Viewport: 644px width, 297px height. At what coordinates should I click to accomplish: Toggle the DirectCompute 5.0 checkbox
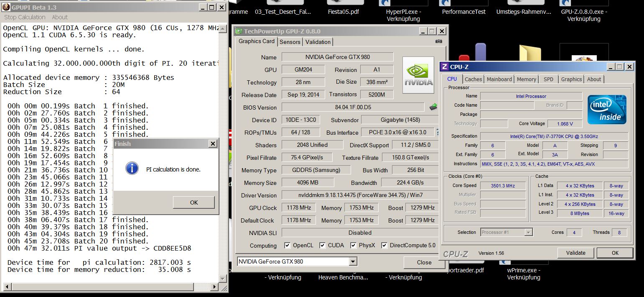[384, 246]
